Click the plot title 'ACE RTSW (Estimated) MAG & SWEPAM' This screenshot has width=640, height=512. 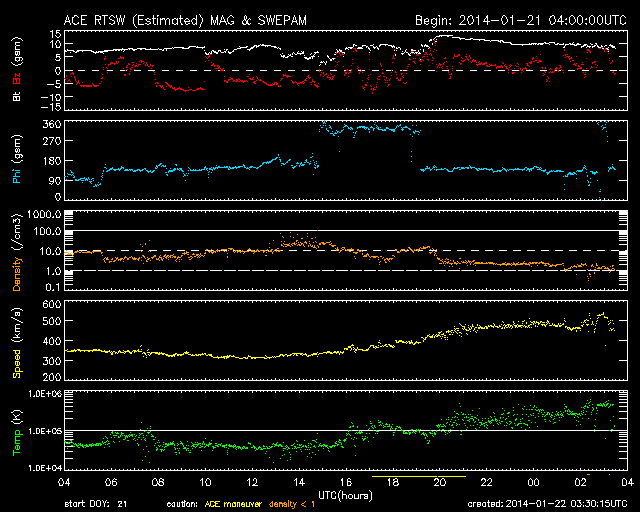185,20
